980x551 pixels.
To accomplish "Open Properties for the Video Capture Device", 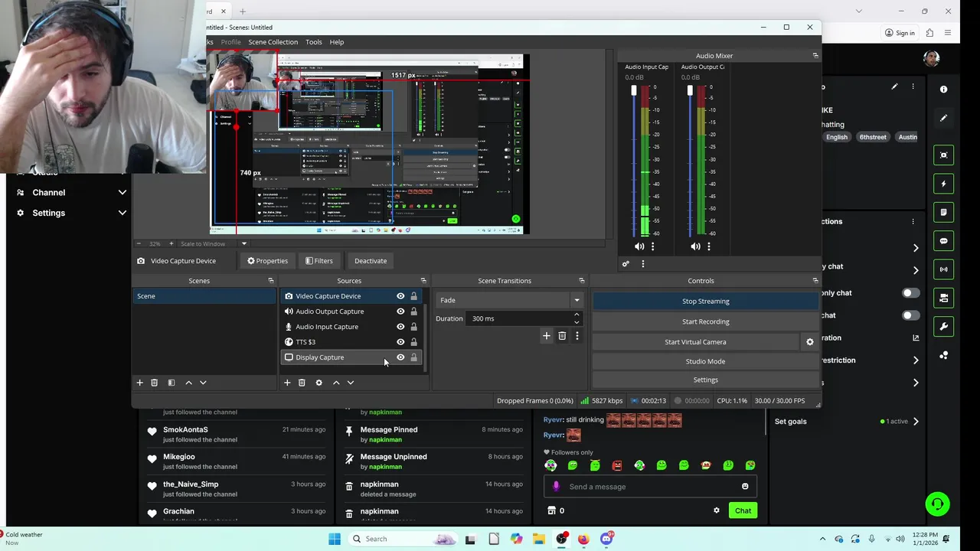I will coord(267,261).
